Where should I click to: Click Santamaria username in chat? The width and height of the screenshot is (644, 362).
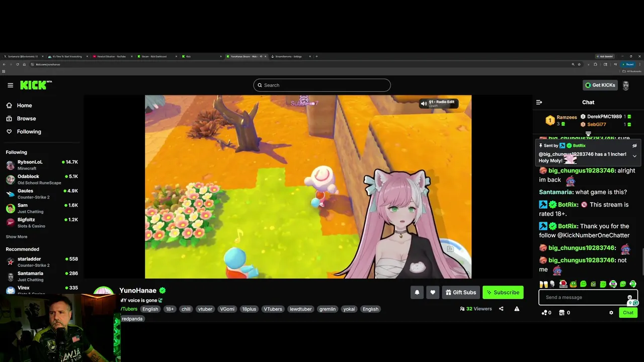[x=555, y=192]
